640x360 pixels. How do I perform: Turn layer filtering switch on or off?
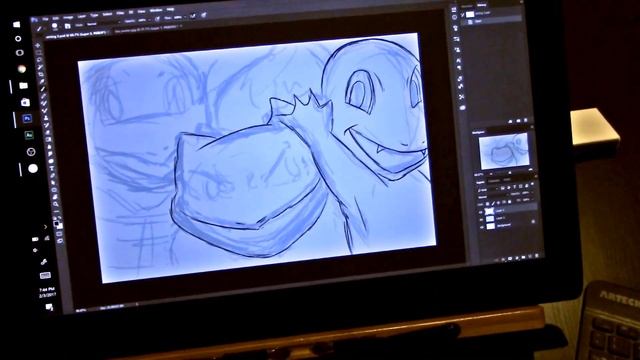(x=532, y=184)
